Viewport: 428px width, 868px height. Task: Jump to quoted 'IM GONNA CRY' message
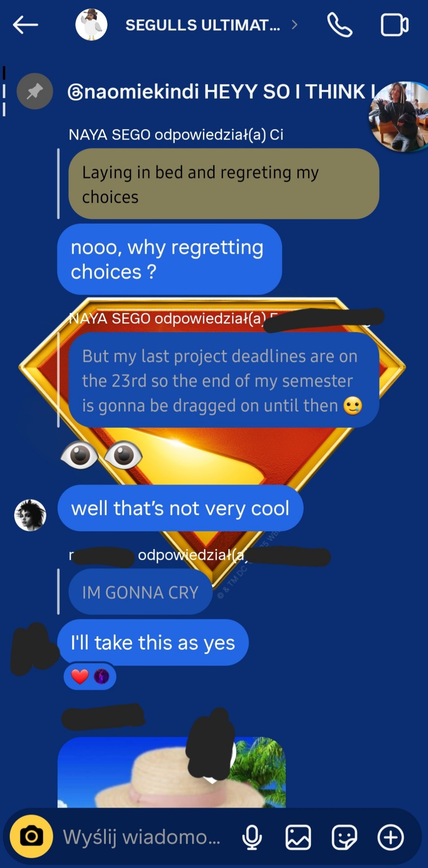(x=141, y=592)
